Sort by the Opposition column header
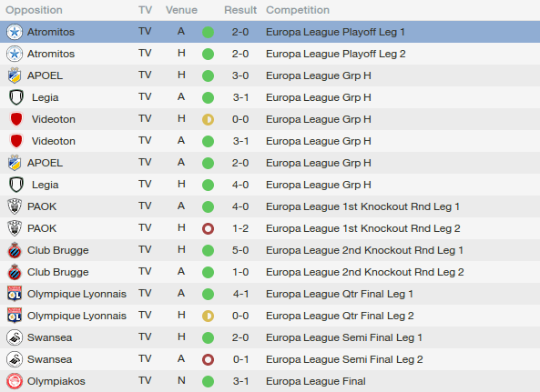Image resolution: width=540 pixels, height=392 pixels. pyautogui.click(x=34, y=10)
